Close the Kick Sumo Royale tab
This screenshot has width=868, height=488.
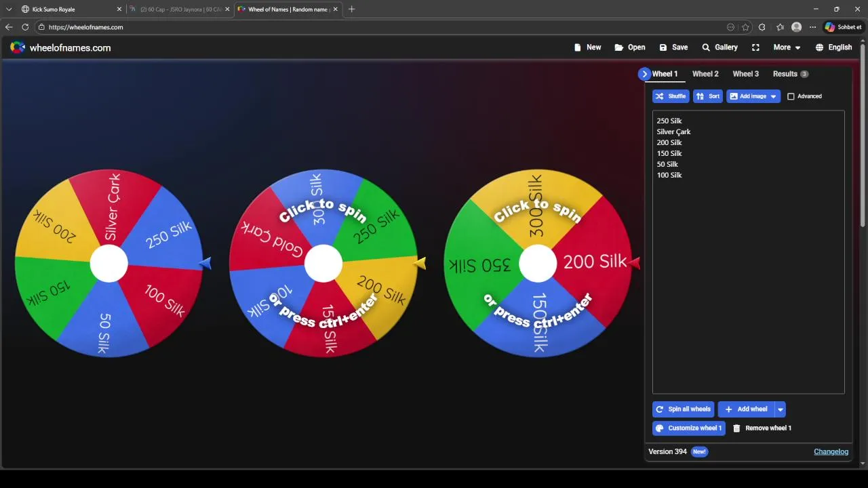[119, 9]
